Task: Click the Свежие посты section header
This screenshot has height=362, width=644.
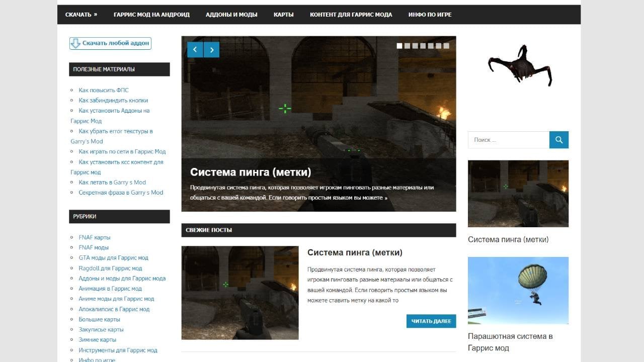Action: tap(319, 230)
